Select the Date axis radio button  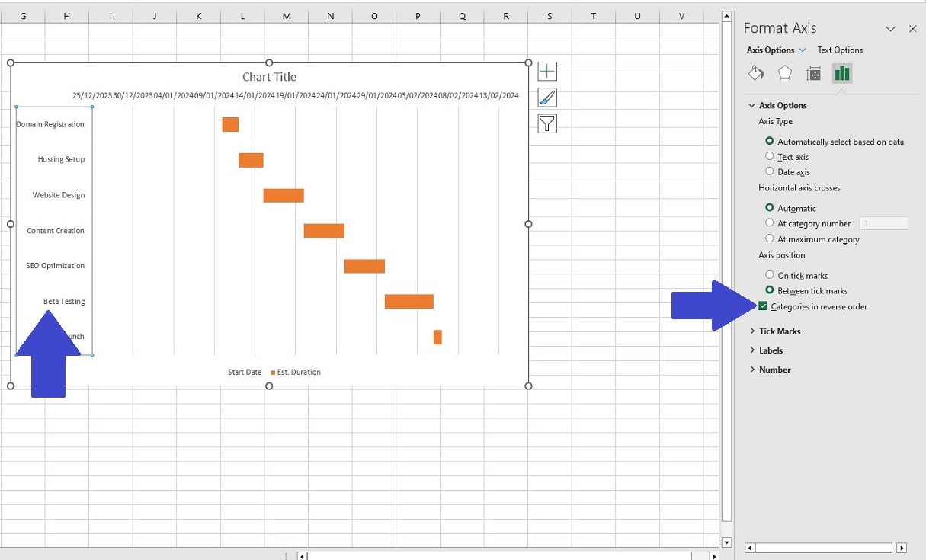coord(770,171)
